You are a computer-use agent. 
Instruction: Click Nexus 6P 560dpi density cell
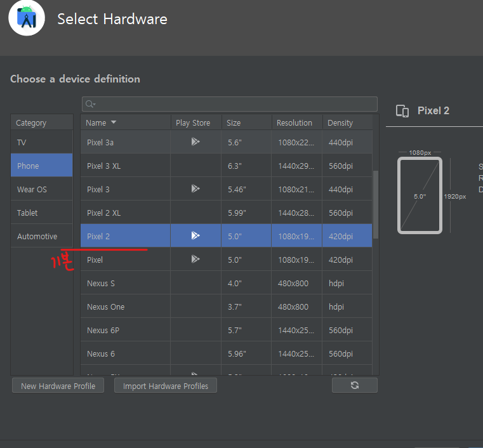coord(347,330)
